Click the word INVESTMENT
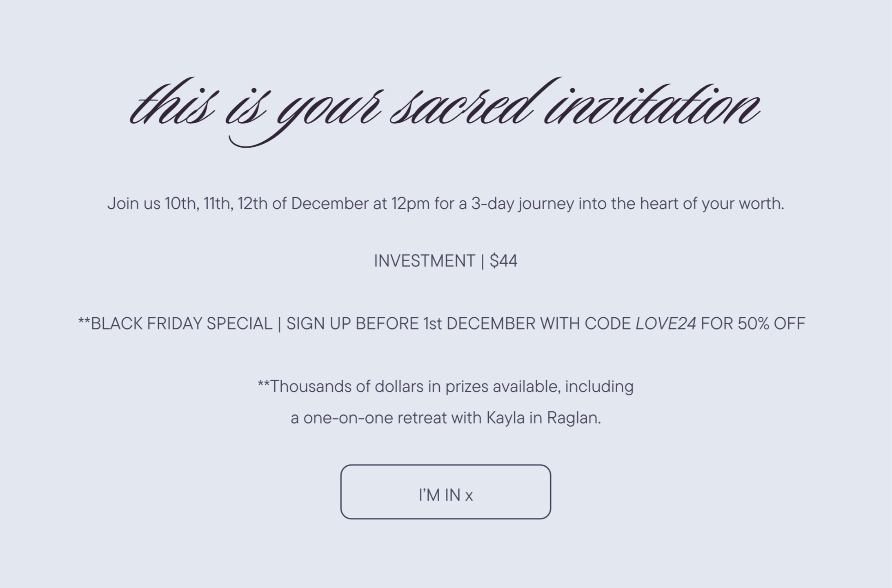 click(x=424, y=261)
